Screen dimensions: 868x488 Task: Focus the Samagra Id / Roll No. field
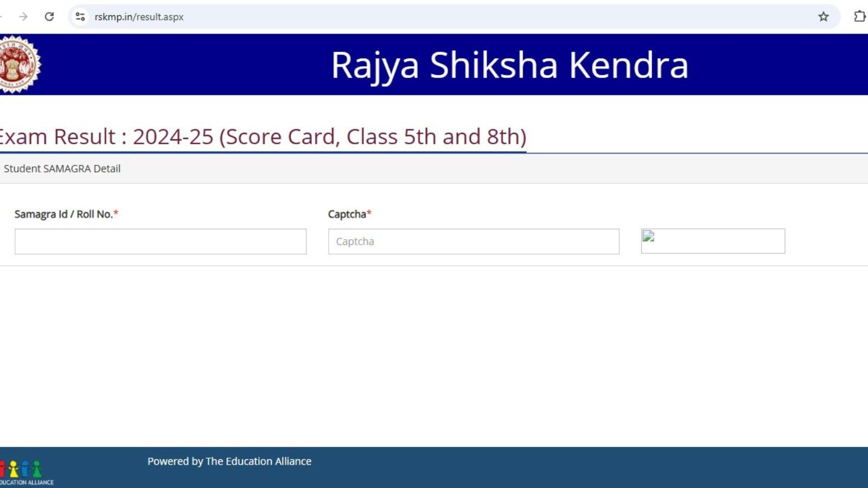160,241
